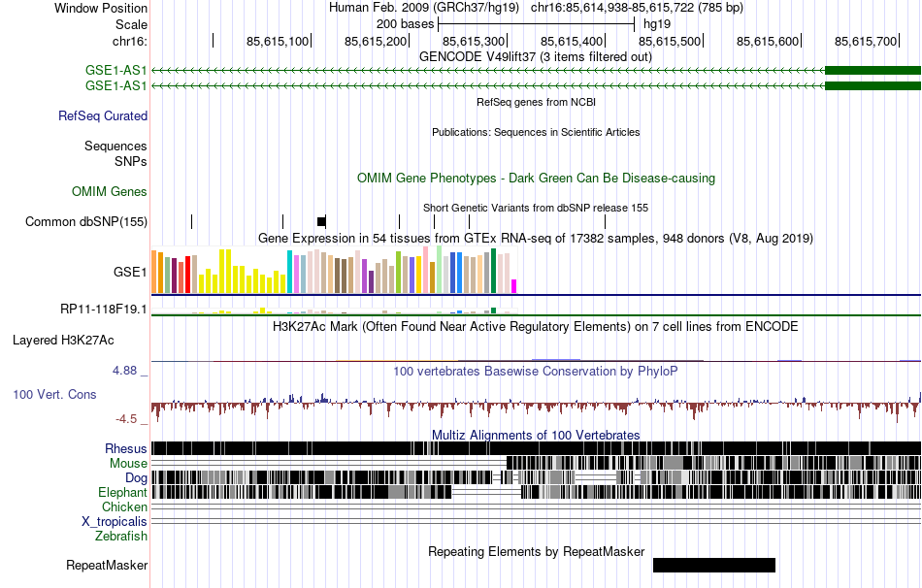Click the Zebrafish alignment row label
The height and width of the screenshot is (588, 922).
click(121, 537)
